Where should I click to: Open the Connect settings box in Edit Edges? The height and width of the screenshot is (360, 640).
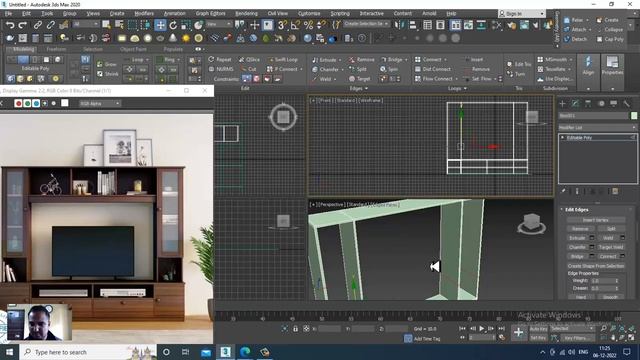pyautogui.click(x=622, y=256)
